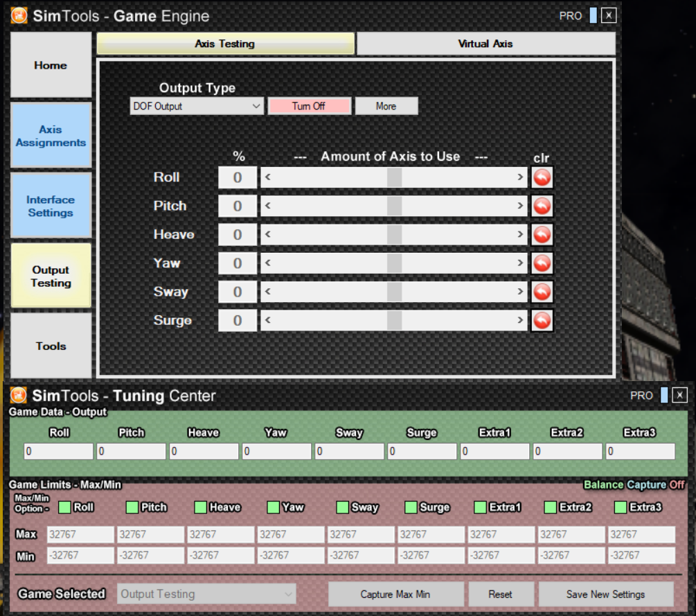
Task: Click the red clr icon for Yaw
Action: pos(542,263)
